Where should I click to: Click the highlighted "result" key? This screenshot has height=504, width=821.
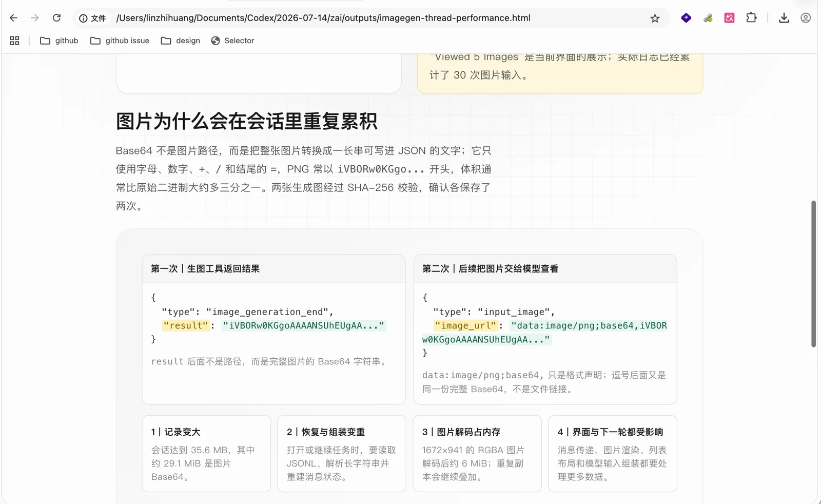(185, 325)
